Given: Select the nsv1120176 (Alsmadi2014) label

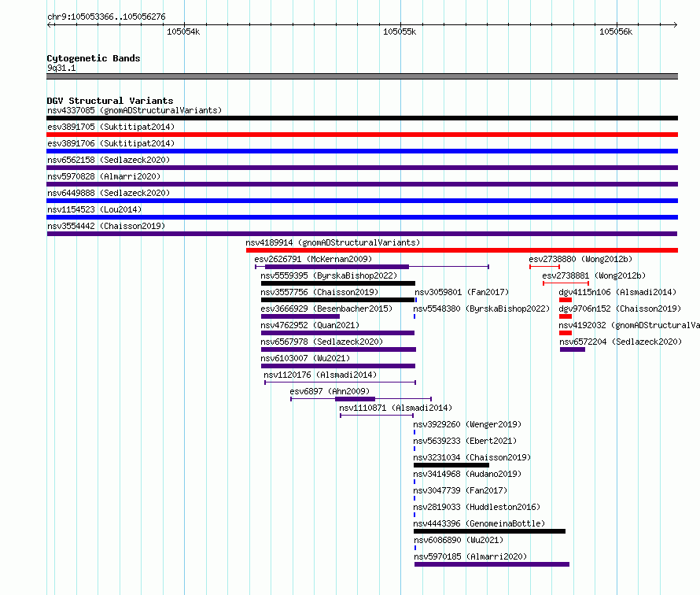Looking at the screenshot, I should coord(320,375).
